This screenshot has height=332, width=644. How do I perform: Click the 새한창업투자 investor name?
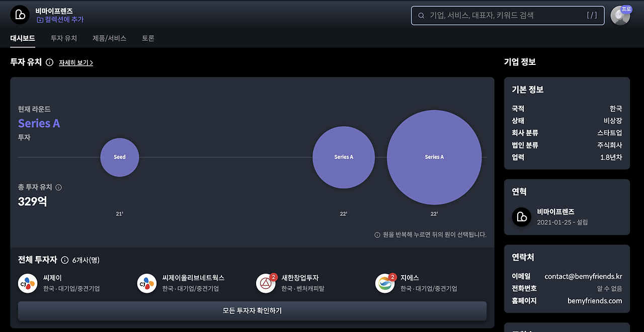pyautogui.click(x=300, y=278)
